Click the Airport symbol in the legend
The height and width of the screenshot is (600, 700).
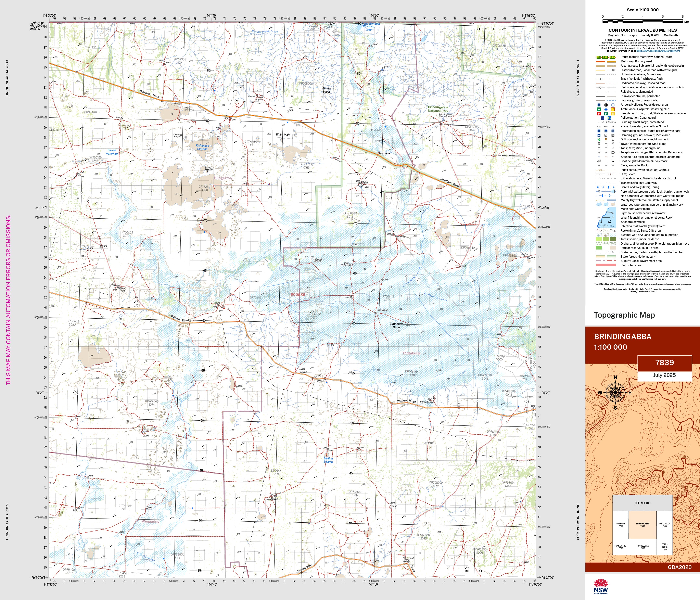click(599, 105)
